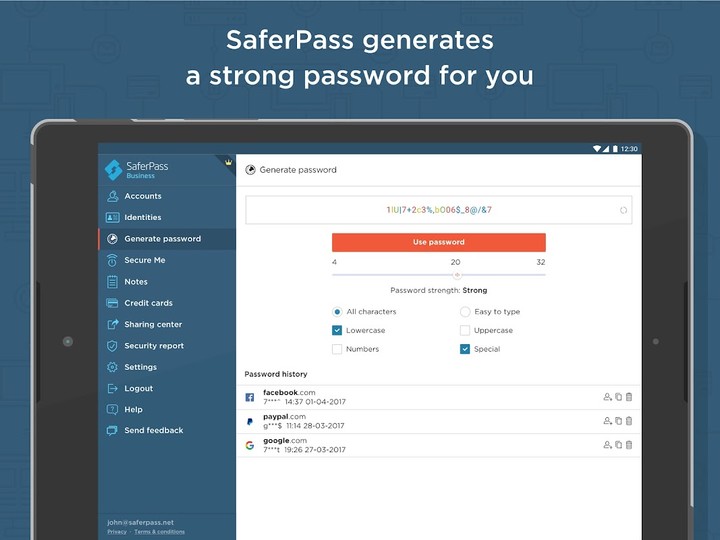Uncheck the Special checkbox
This screenshot has width=720, height=540.
[465, 349]
